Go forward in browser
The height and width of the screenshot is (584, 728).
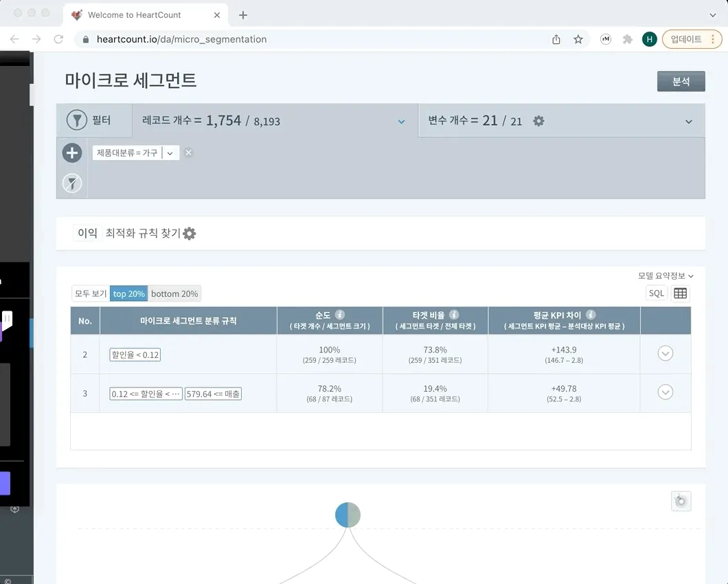coord(36,39)
